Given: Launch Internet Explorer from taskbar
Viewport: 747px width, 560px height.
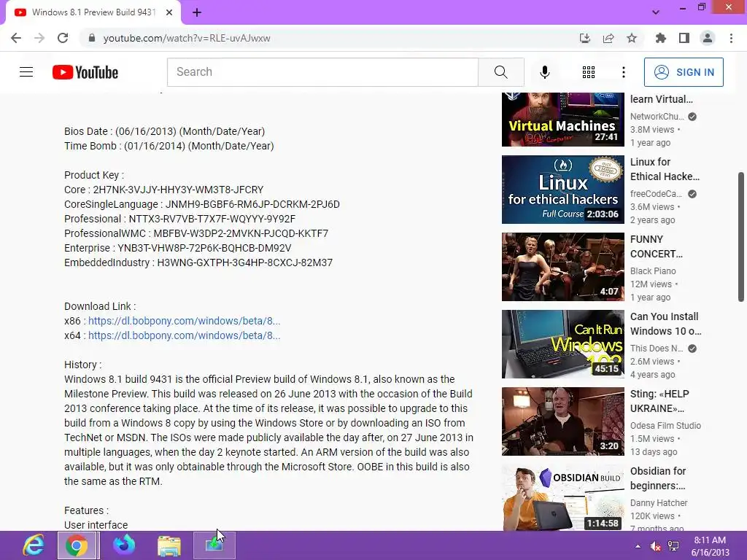Looking at the screenshot, I should click(34, 545).
